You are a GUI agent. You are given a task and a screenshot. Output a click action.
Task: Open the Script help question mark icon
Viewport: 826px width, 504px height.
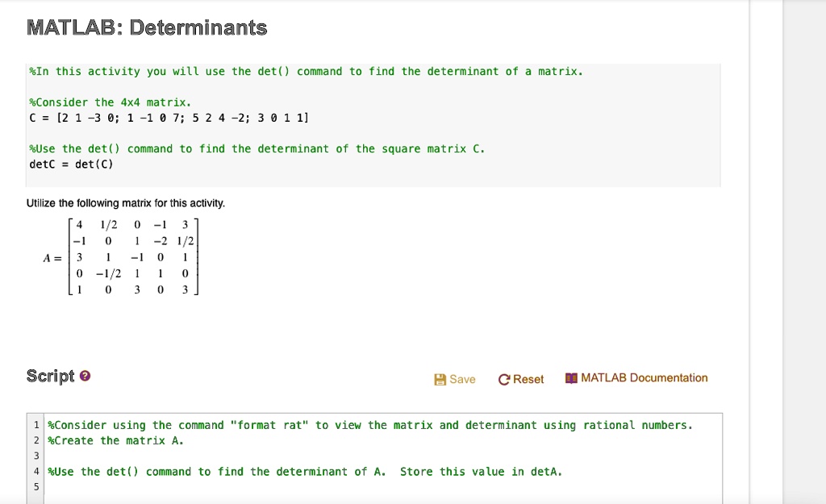85,376
